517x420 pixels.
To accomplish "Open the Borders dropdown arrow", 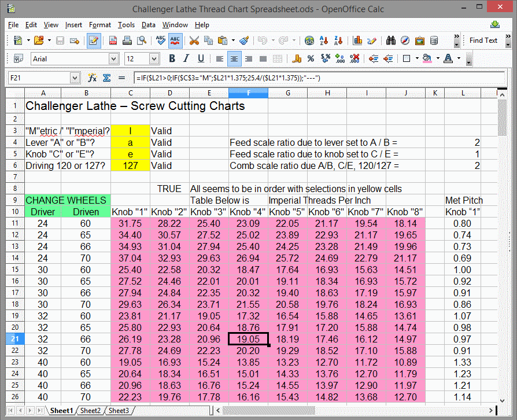I will point(417,59).
